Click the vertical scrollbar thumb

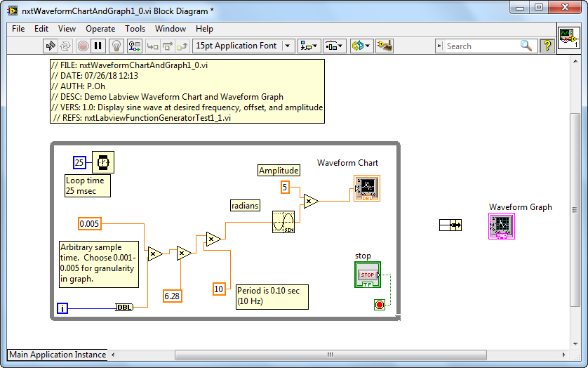pyautogui.click(x=575, y=209)
